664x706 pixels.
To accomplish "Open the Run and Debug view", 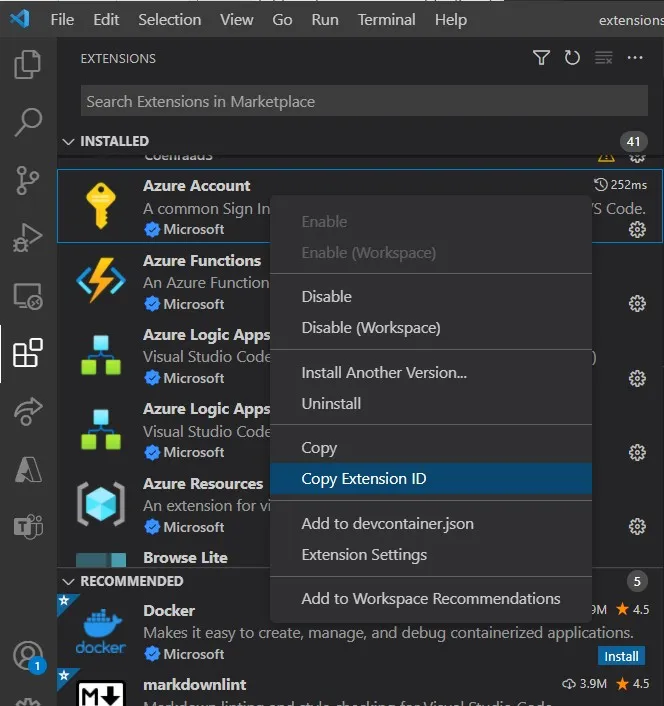I will coord(27,237).
